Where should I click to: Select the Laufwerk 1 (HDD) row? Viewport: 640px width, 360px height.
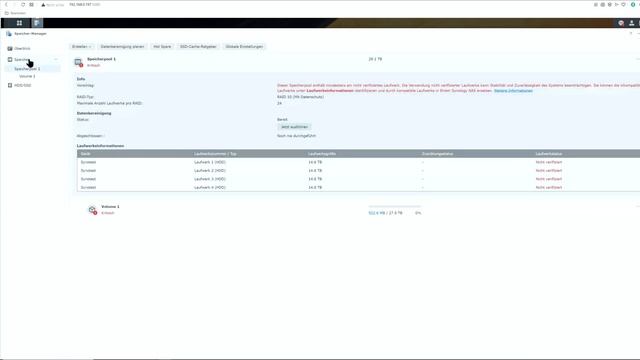[358, 162]
